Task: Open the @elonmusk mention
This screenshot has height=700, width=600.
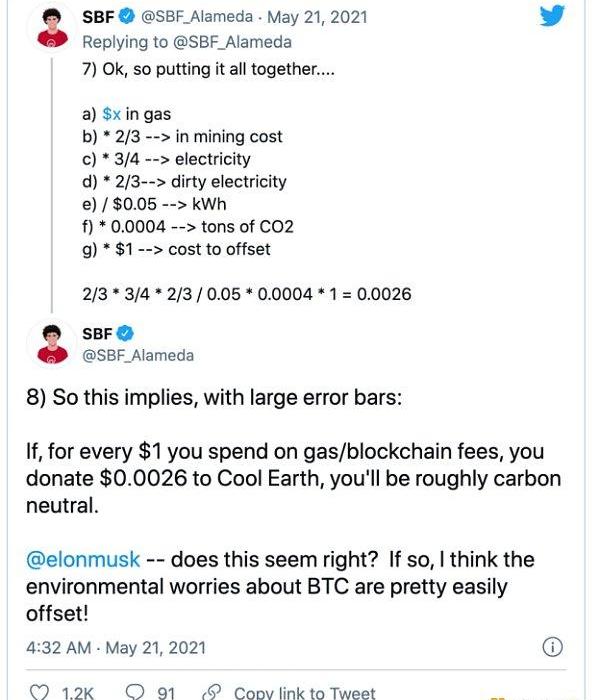Action: coord(83,559)
